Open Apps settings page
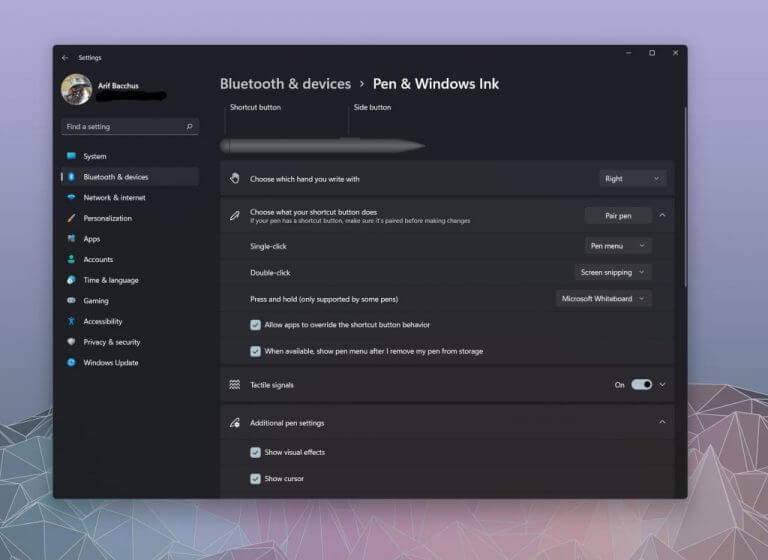The image size is (768, 560). 130,239
